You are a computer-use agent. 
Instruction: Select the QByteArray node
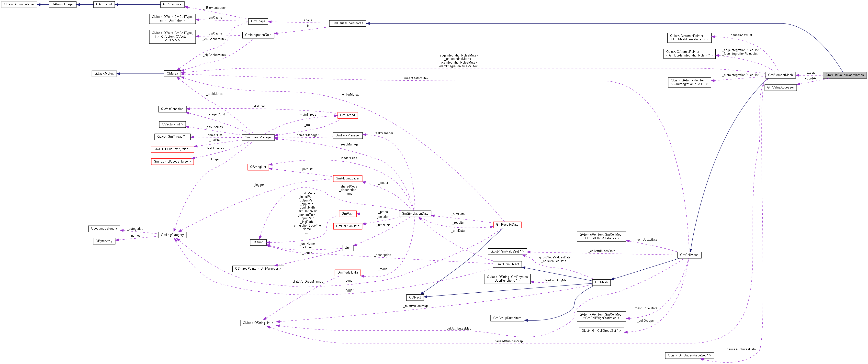104,241
